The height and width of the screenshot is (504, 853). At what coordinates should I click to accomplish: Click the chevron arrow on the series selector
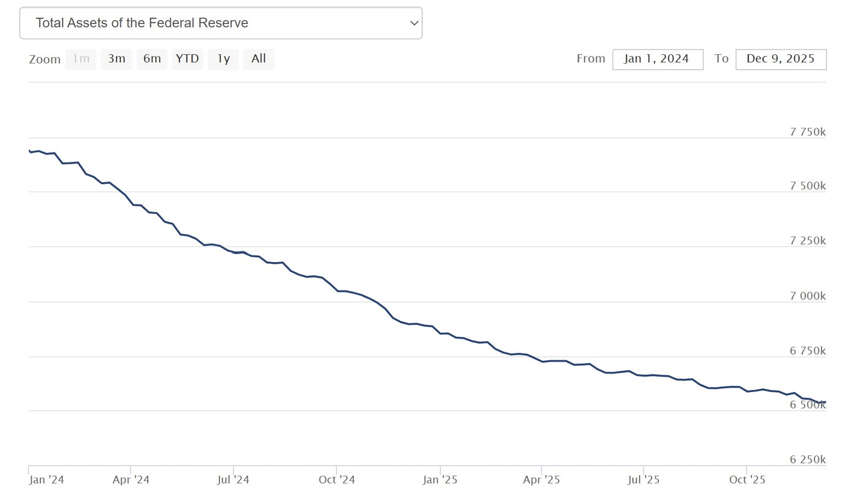(414, 23)
